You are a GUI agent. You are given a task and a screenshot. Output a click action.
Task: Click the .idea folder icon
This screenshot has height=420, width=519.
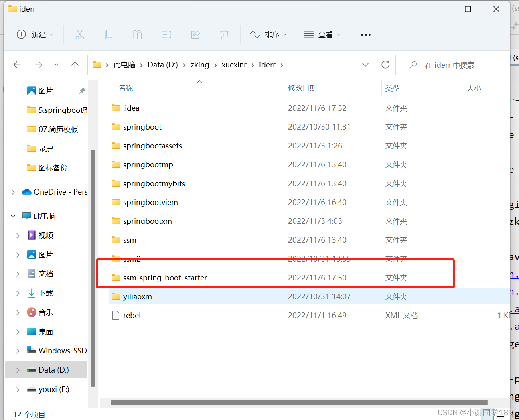coord(116,108)
